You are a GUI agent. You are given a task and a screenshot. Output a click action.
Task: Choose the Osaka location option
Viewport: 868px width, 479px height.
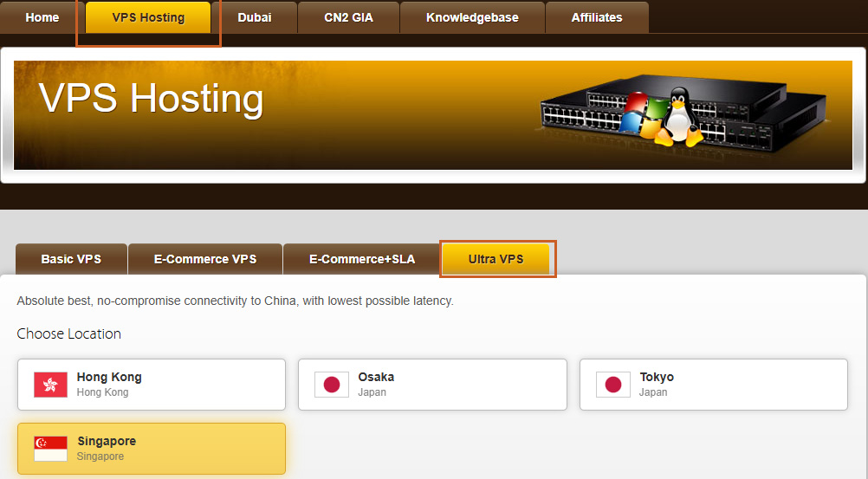point(432,385)
